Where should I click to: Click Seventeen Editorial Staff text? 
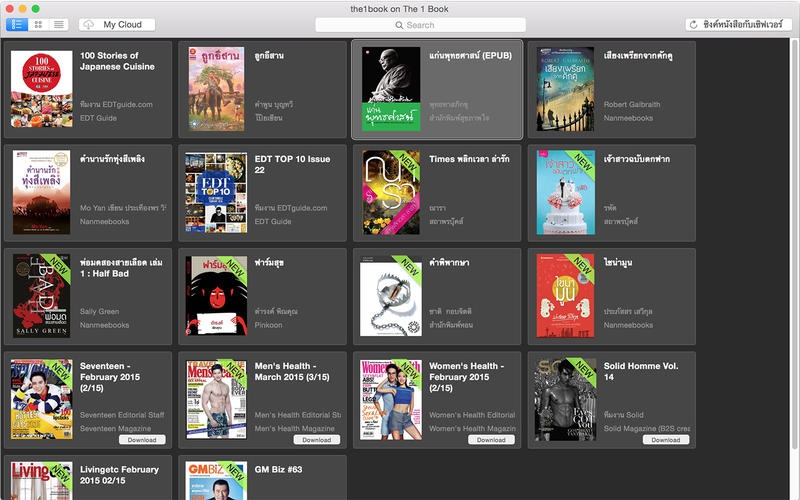[x=122, y=415]
